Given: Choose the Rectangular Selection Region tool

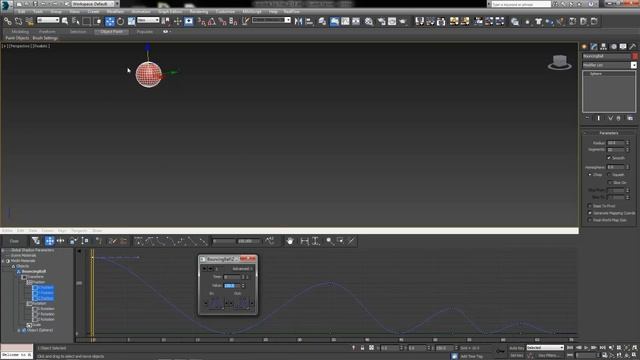Looking at the screenshot, I should 87,21.
